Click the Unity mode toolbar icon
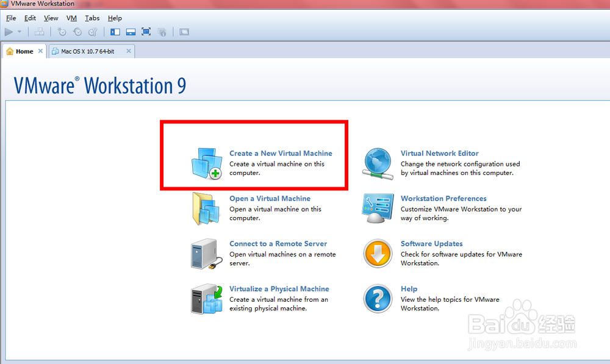Viewport: 610px width, 364px height. click(x=162, y=32)
